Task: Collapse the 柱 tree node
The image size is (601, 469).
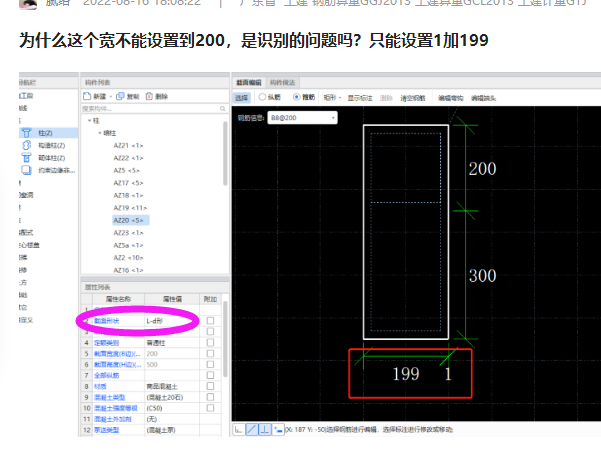Action: pos(89,120)
